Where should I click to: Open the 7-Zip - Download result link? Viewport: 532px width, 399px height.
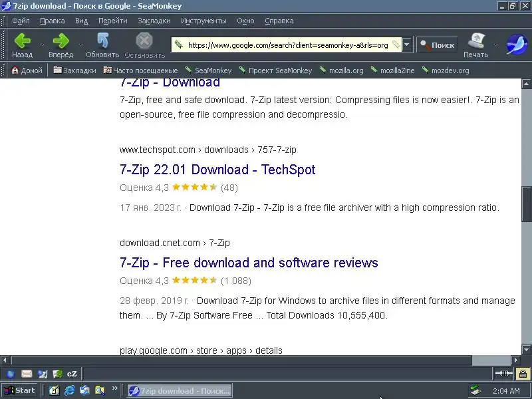point(170,82)
